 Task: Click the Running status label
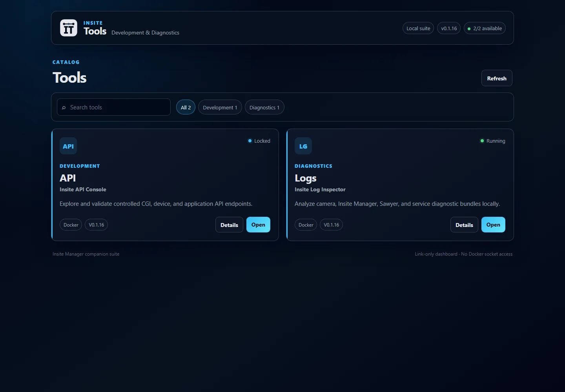point(496,141)
